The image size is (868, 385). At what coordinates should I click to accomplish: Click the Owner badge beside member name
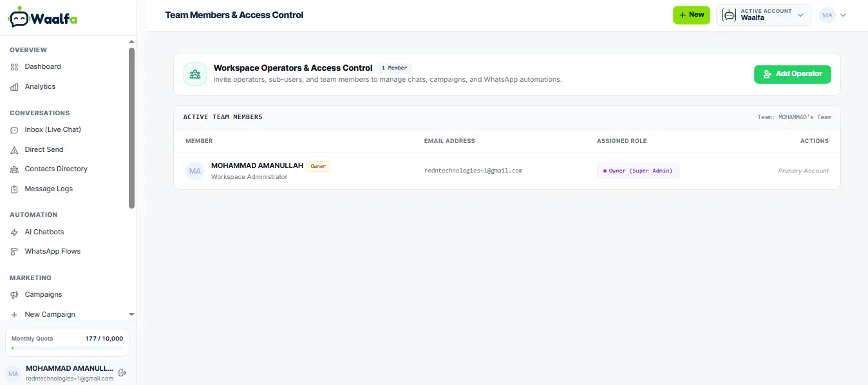pos(318,166)
